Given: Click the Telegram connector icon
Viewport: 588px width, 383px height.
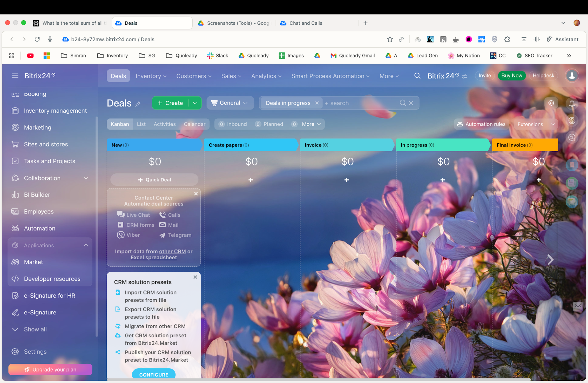Looking at the screenshot, I should [162, 235].
